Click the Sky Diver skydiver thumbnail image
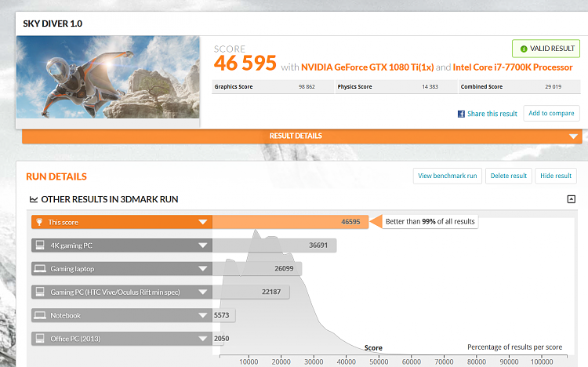Image resolution: width=588 pixels, height=367 pixels. coord(108,77)
